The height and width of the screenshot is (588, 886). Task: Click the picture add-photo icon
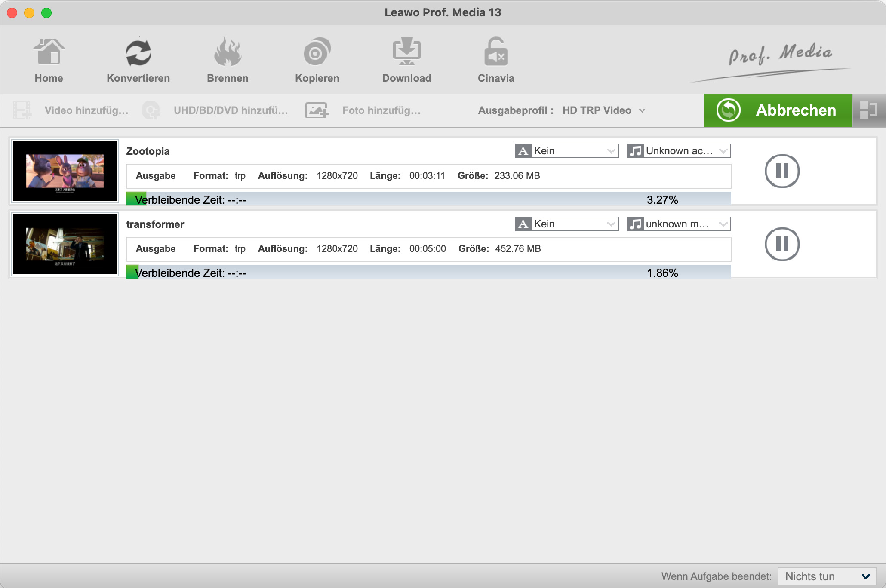pos(317,110)
